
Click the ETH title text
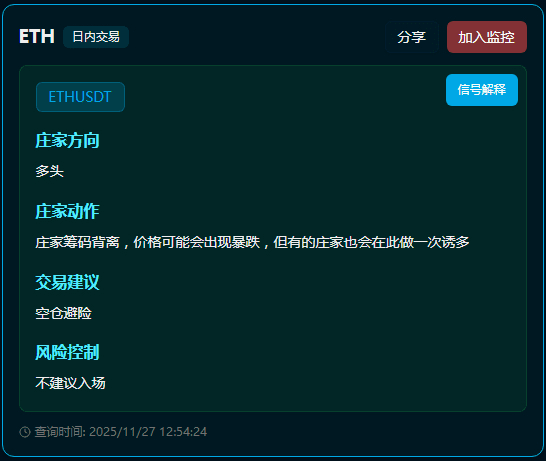(x=37, y=36)
